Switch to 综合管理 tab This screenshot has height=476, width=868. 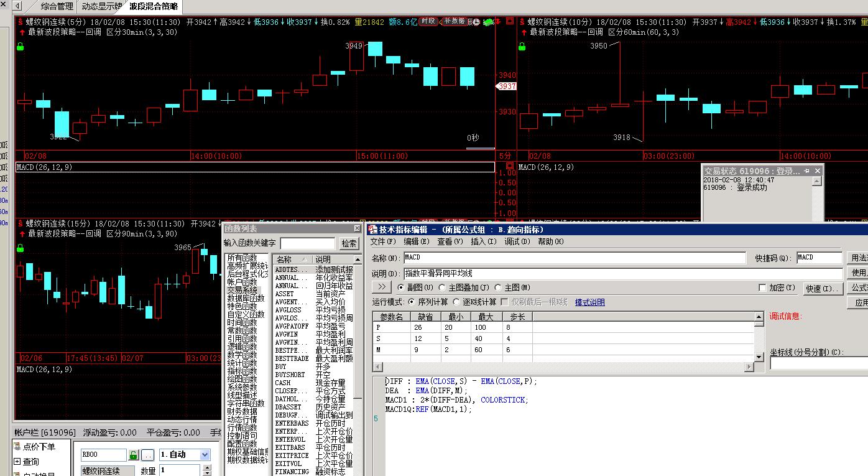(x=57, y=7)
